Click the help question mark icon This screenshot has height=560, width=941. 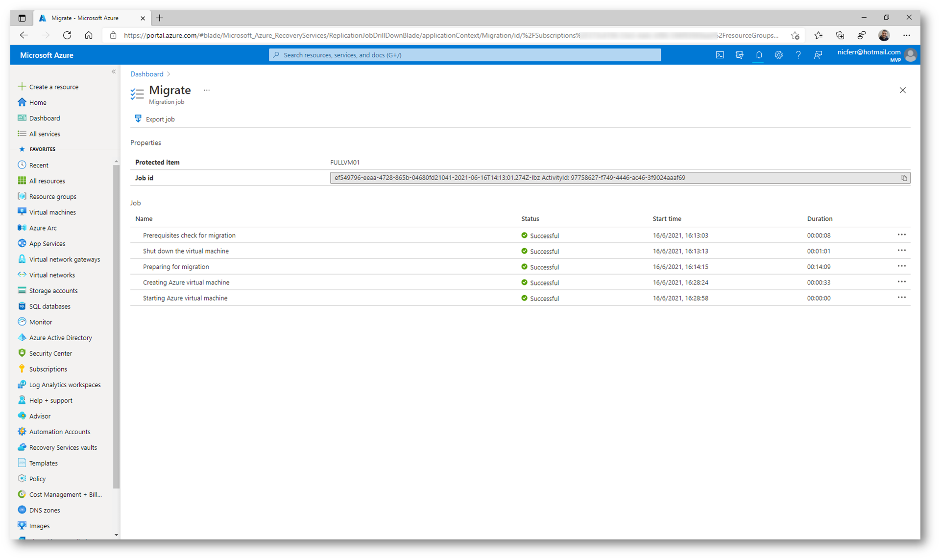pos(798,55)
